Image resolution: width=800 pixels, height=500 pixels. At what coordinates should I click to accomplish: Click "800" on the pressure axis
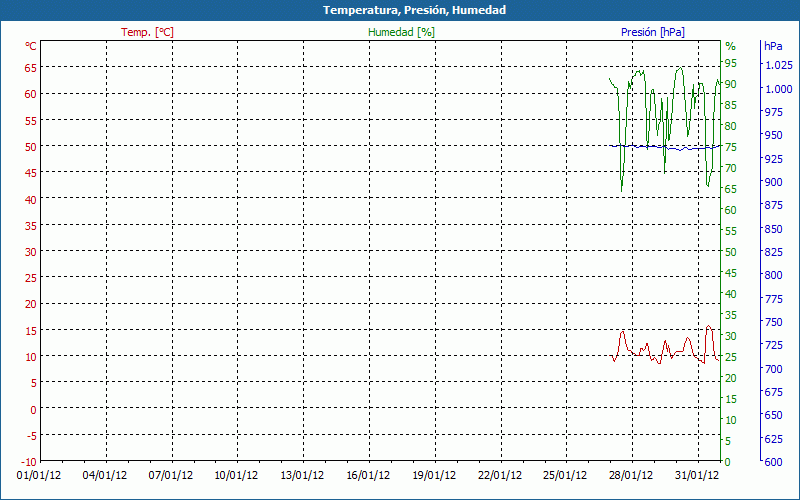click(x=773, y=275)
